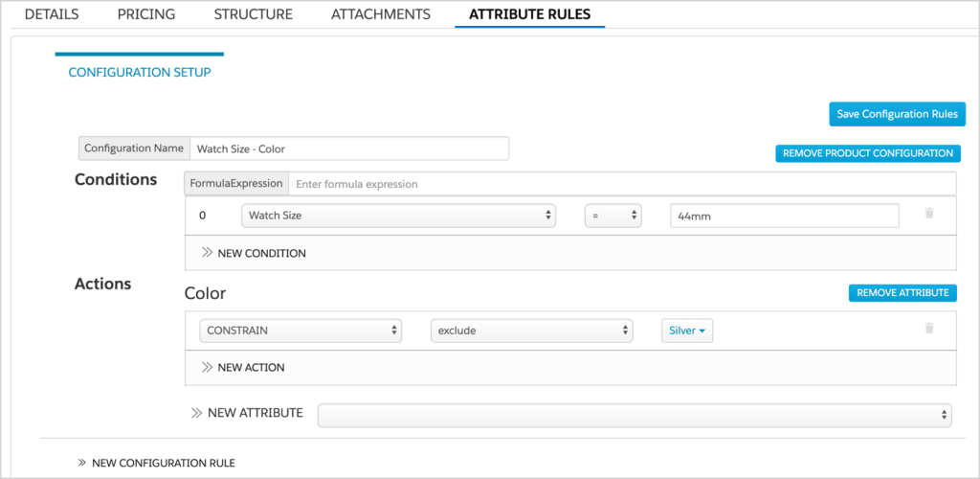
Task: Add a NEW CONDITION
Action: click(255, 253)
